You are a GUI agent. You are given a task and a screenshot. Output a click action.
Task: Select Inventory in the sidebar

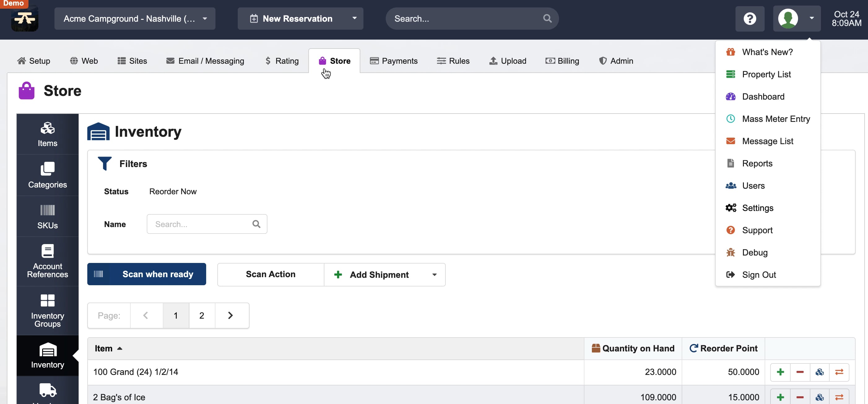[47, 355]
